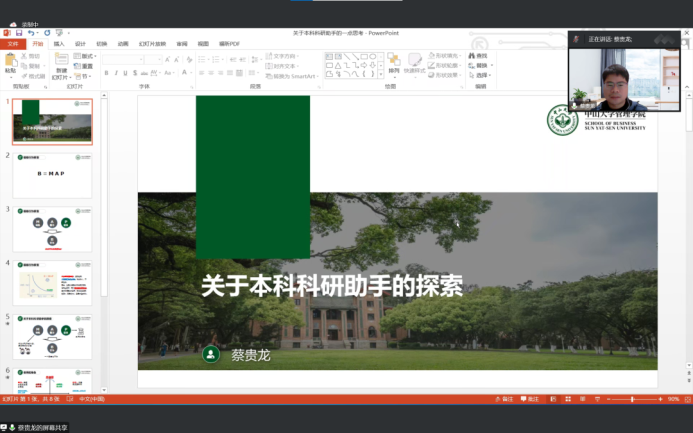
Task: Open the Shape Fill (形状填充) dropdown
Action: 446,56
